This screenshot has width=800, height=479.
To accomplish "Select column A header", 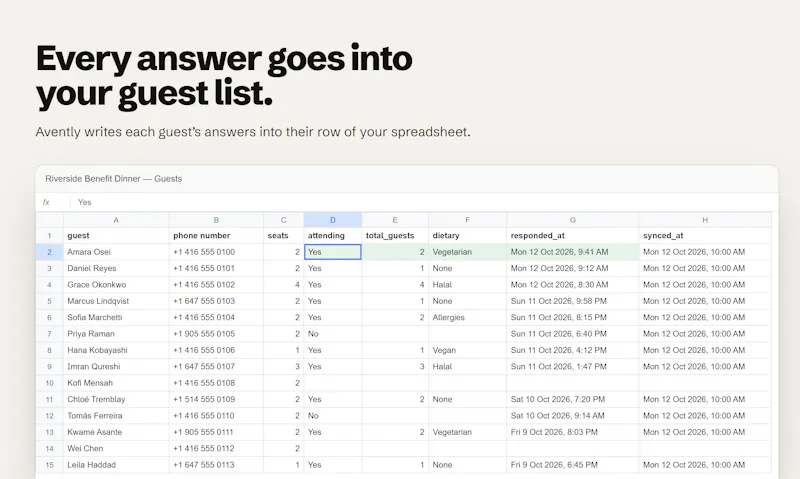I will pos(116,220).
